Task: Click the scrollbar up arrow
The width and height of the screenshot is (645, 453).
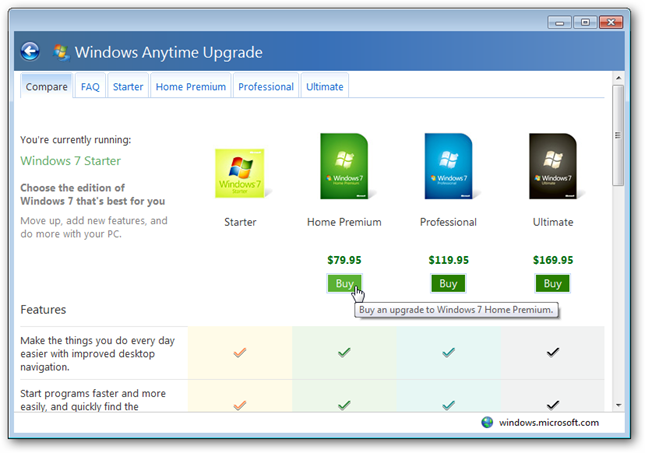Action: click(x=618, y=78)
